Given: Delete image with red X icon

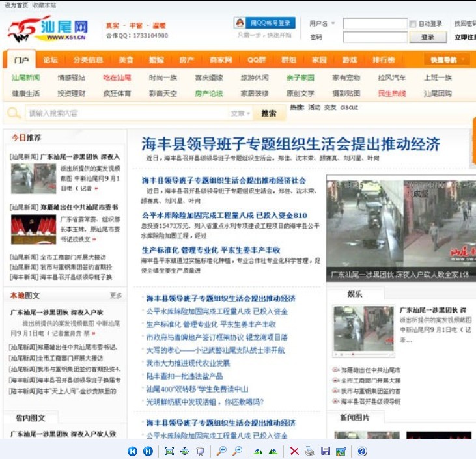Looking at the screenshot, I should [x=294, y=451].
